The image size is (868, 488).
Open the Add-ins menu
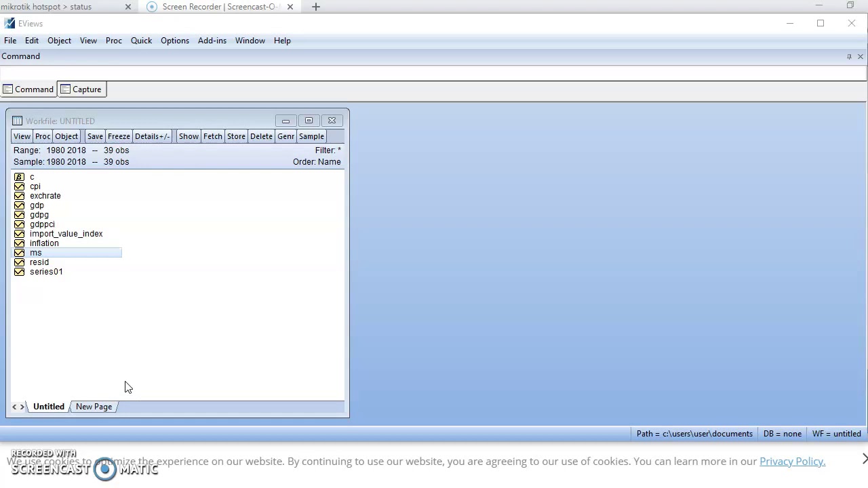click(212, 41)
